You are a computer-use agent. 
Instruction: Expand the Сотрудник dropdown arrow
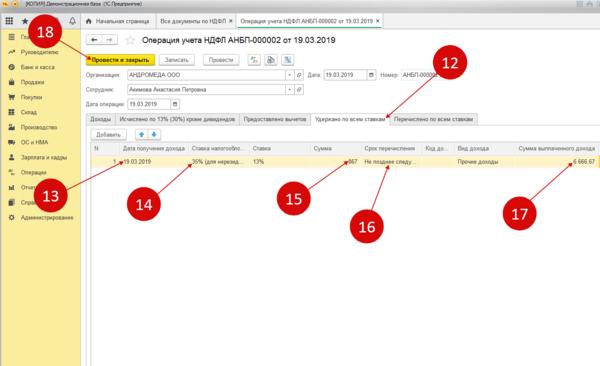pyautogui.click(x=290, y=90)
